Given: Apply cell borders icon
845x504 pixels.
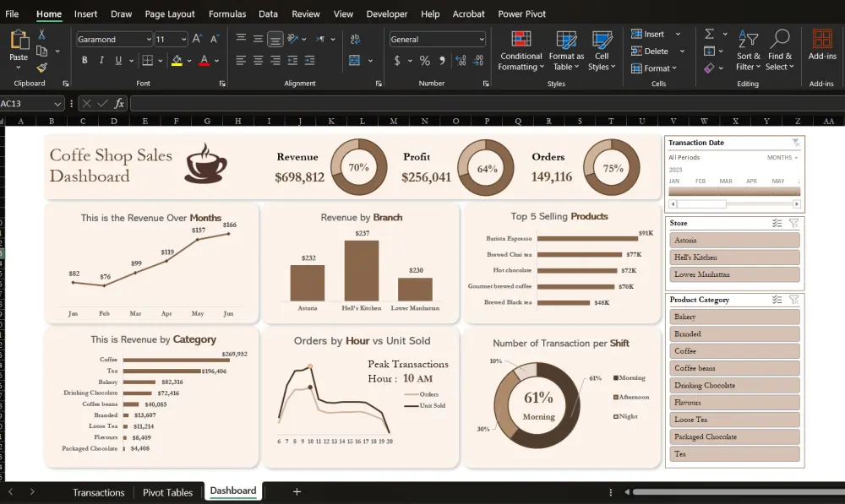Looking at the screenshot, I should 147,60.
